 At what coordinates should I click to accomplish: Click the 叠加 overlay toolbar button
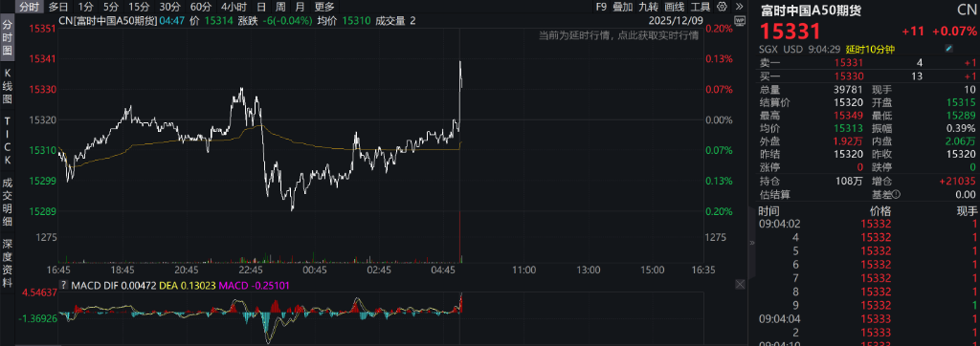tap(622, 7)
